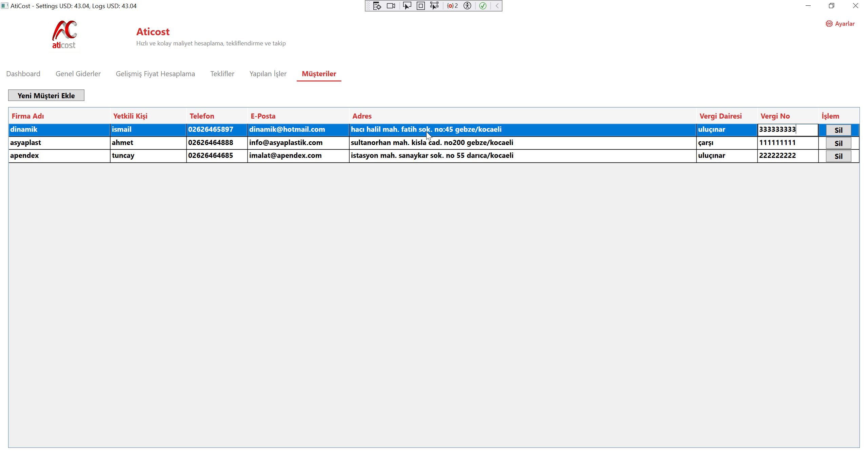Activate the Select Element cursor tool

407,6
